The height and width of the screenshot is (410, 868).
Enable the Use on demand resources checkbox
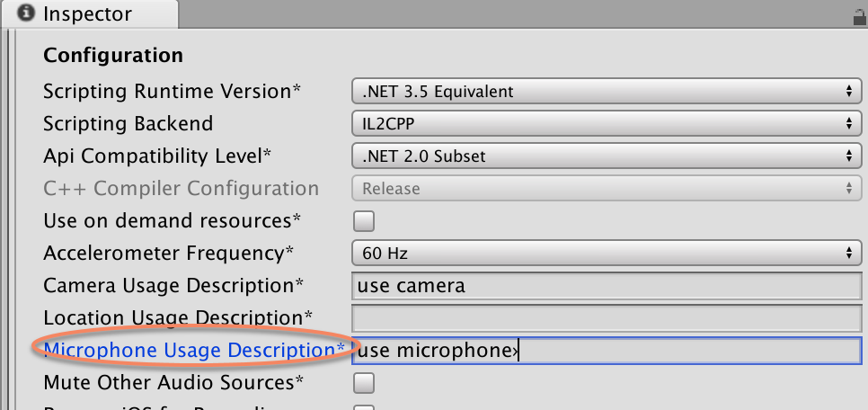tap(364, 221)
